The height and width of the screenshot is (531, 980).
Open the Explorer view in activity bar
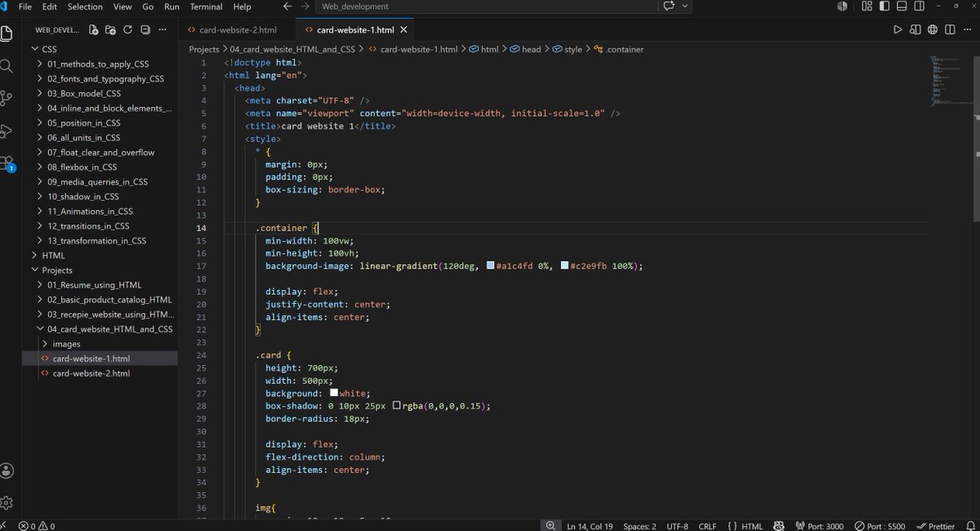coord(7,33)
